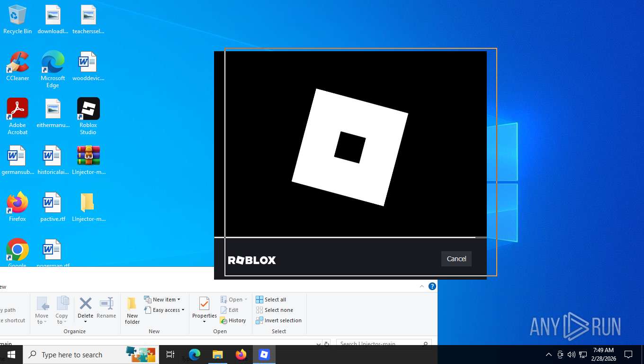This screenshot has width=644, height=364.
Task: Select the pactive.rtf document icon
Action: tap(53, 207)
